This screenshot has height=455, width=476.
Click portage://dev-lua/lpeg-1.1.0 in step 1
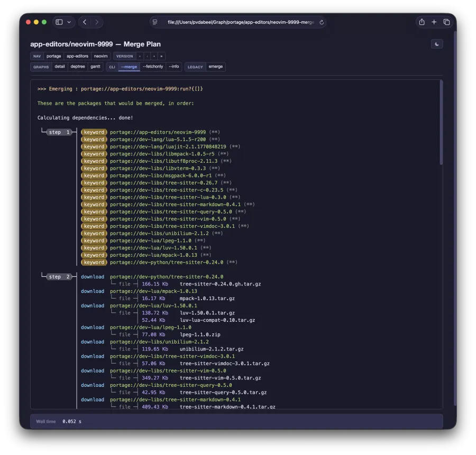click(x=151, y=241)
